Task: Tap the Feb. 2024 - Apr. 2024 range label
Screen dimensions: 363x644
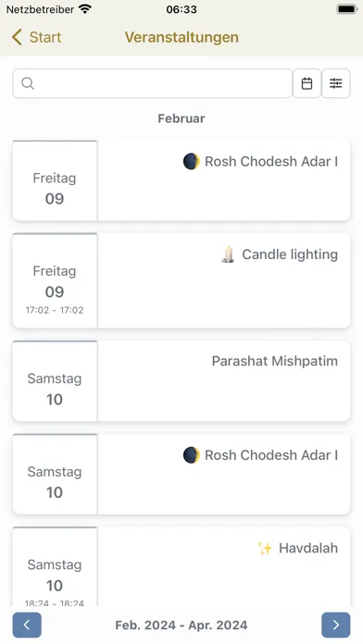Action: click(181, 625)
